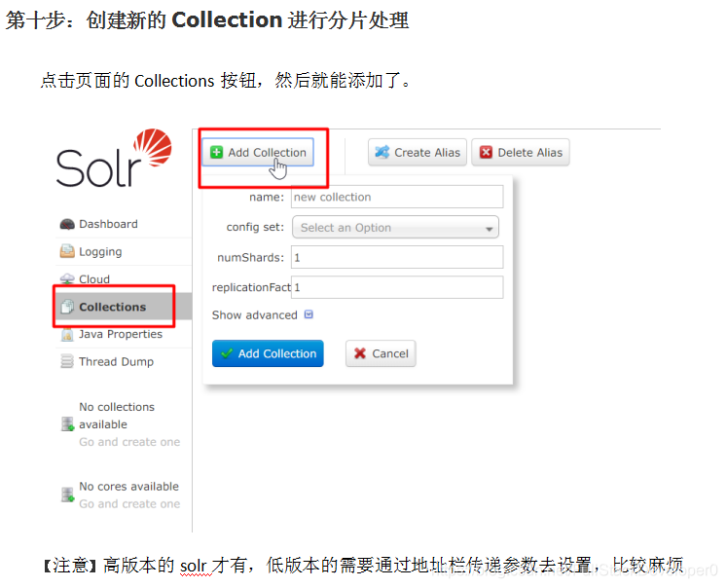
Task: Open Java Properties
Action: (121, 334)
